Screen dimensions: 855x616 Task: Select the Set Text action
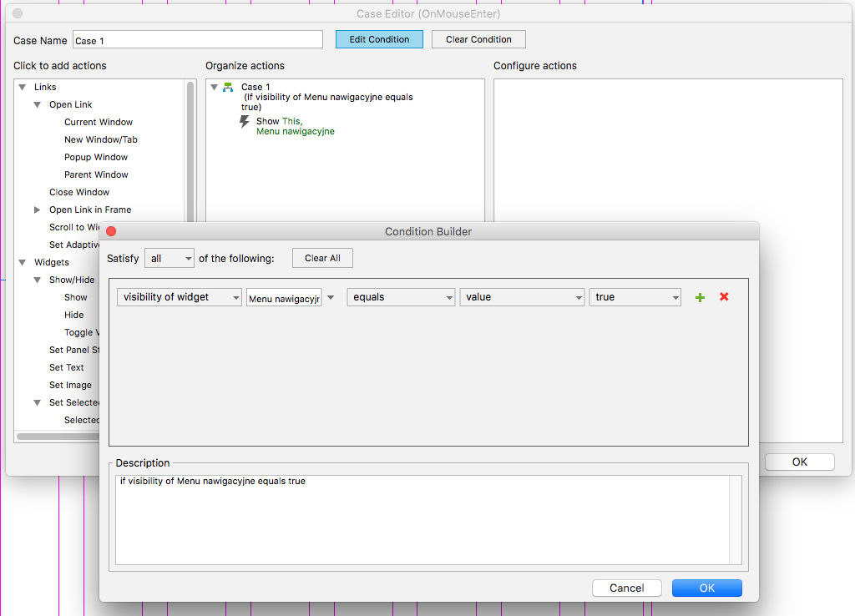point(66,367)
